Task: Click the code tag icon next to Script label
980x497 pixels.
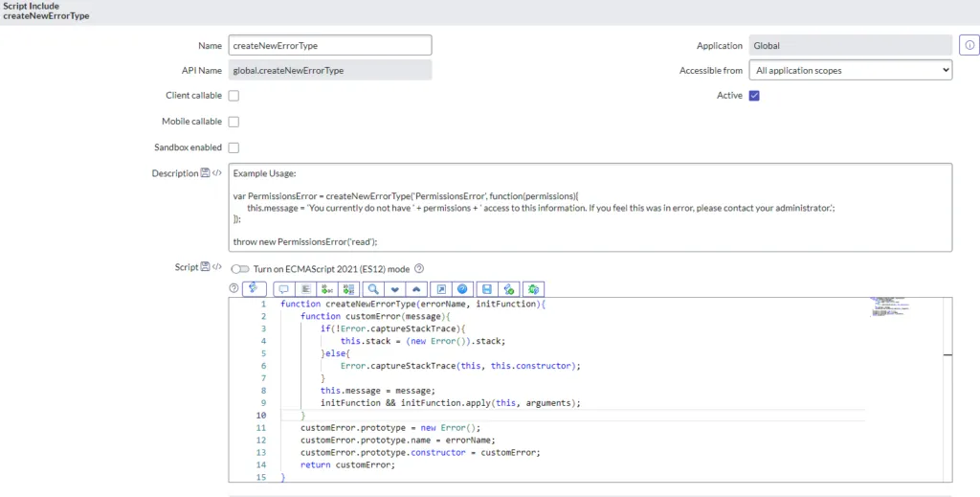Action: [217, 267]
